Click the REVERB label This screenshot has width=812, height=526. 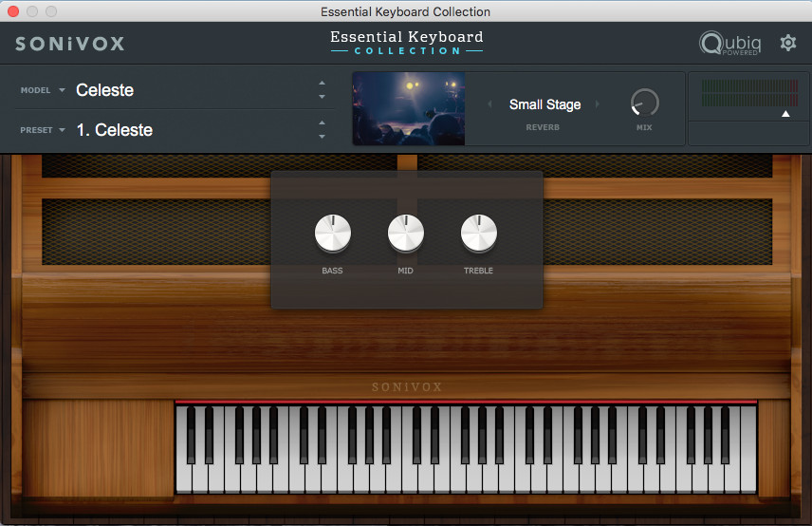(543, 127)
